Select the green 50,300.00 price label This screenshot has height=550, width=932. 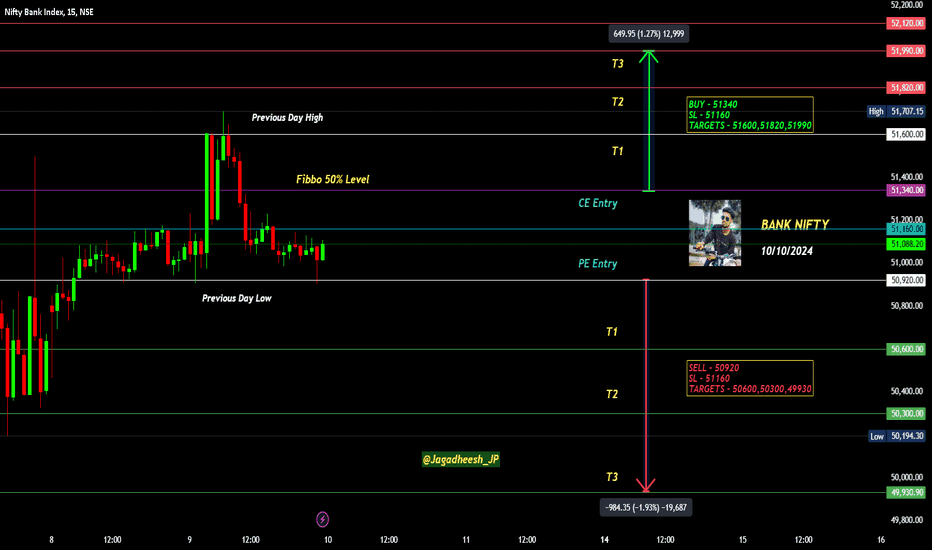[906, 413]
